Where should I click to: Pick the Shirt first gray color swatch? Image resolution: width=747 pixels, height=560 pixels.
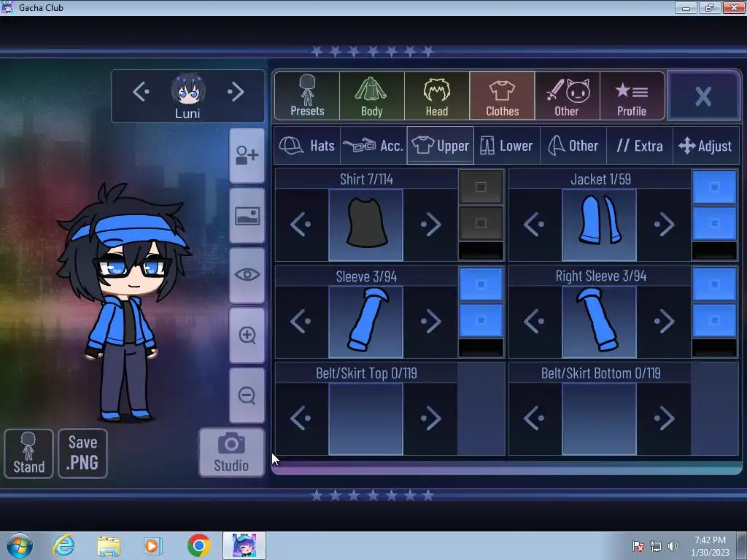pos(481,187)
